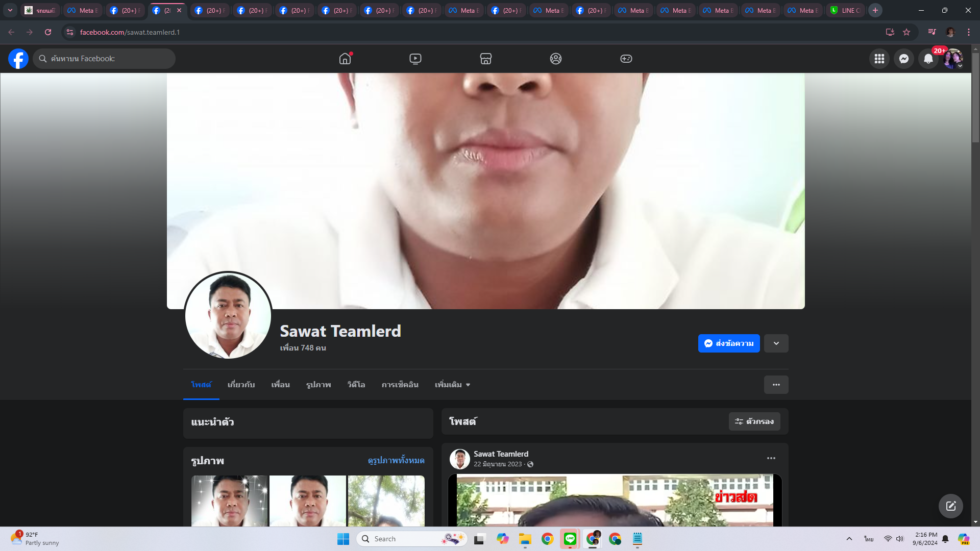Image resolution: width=980 pixels, height=551 pixels.
Task: Expand the เพิ่มเติม profile menu
Action: pos(452,385)
